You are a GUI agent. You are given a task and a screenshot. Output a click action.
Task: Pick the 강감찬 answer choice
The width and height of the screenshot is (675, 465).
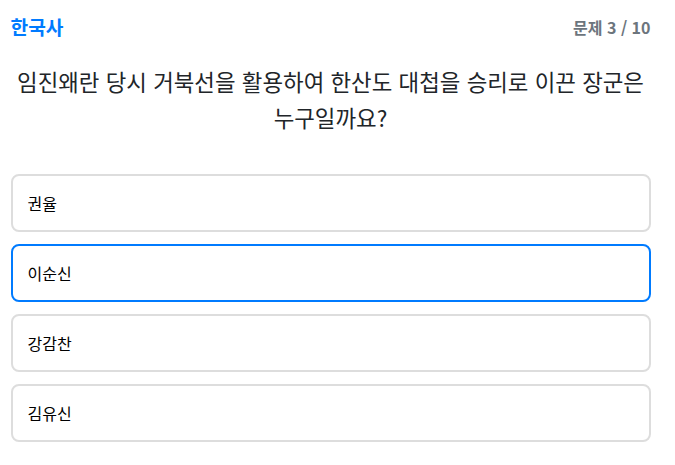tap(330, 344)
